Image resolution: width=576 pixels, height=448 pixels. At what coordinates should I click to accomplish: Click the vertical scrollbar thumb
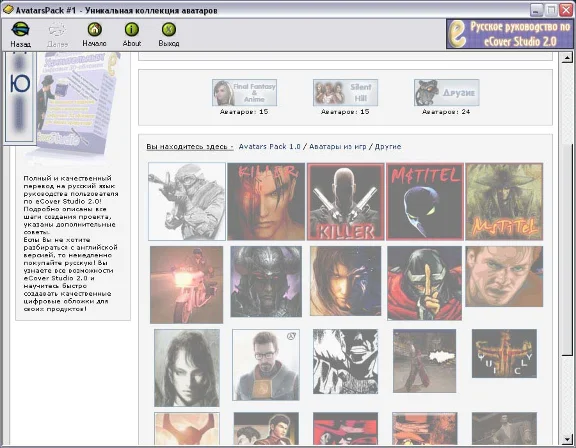point(567,250)
